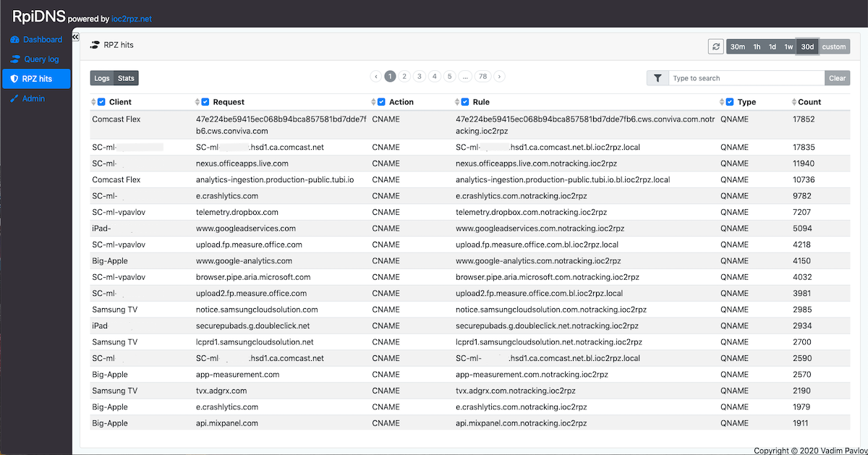The width and height of the screenshot is (868, 455).
Task: Go to next page arrow
Action: coord(499,76)
